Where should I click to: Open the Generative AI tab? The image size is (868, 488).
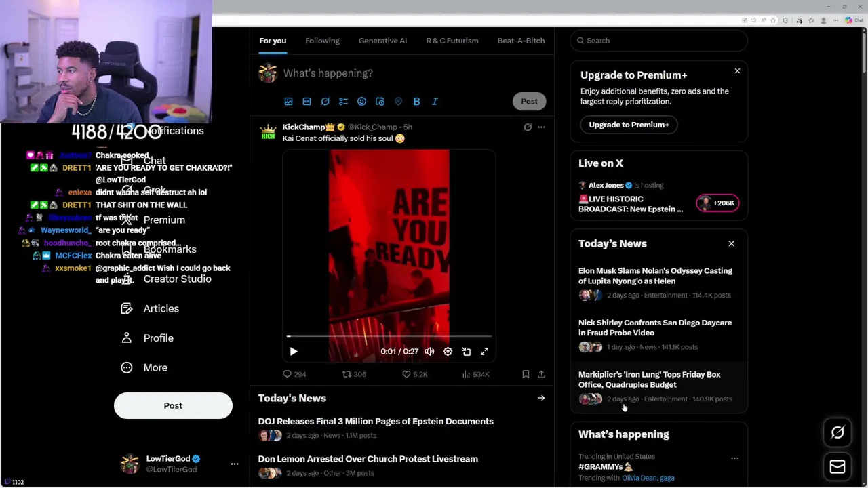(x=382, y=41)
